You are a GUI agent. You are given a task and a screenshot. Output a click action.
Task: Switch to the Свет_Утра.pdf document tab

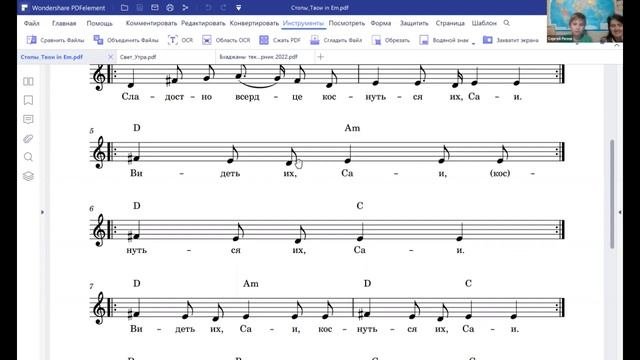click(138, 57)
